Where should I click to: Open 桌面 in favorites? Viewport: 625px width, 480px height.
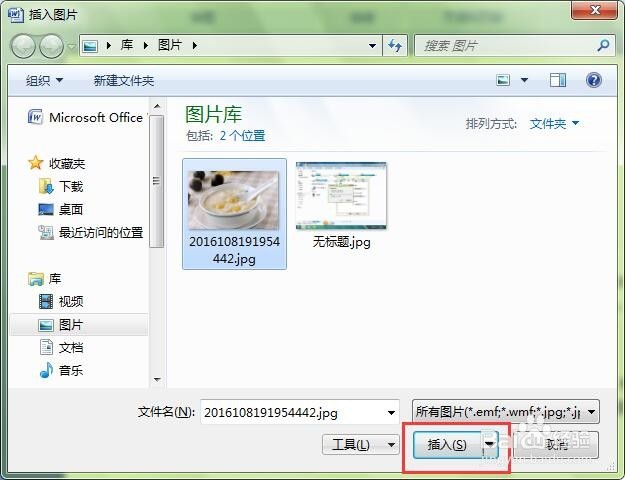[71, 209]
